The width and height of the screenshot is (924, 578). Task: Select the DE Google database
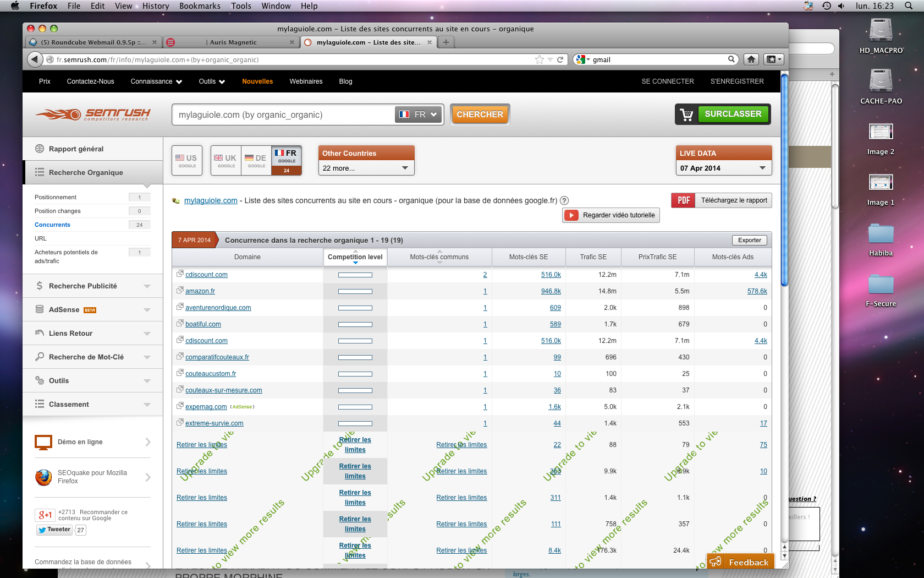256,160
